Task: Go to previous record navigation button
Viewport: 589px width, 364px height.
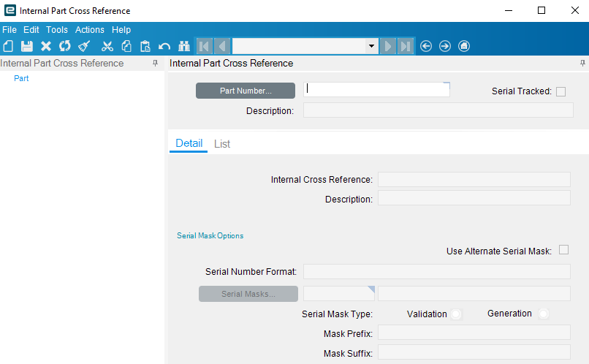Action: 222,46
